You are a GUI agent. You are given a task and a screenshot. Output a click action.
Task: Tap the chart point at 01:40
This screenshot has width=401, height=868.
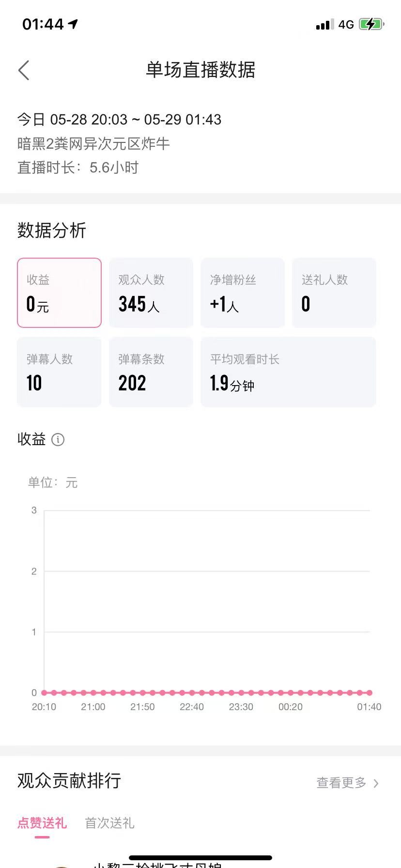point(370,693)
